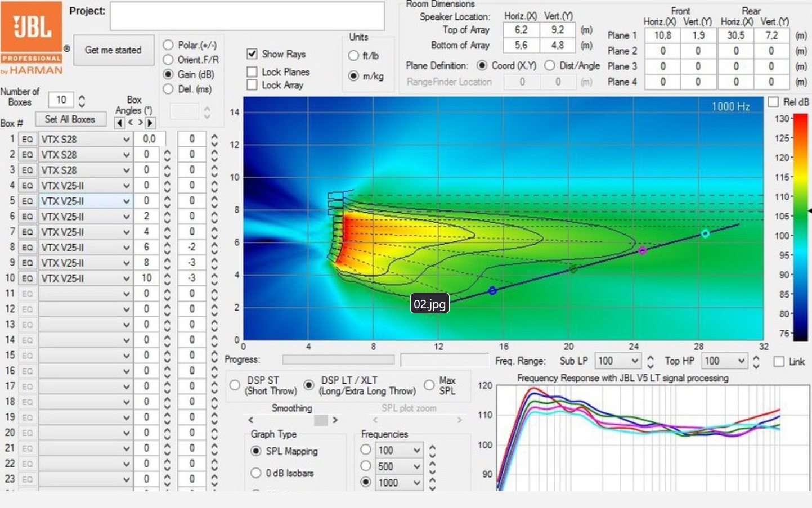Screen dimensions: 812x508
Task: Click the box 8 gain field showing -2
Action: (x=192, y=248)
